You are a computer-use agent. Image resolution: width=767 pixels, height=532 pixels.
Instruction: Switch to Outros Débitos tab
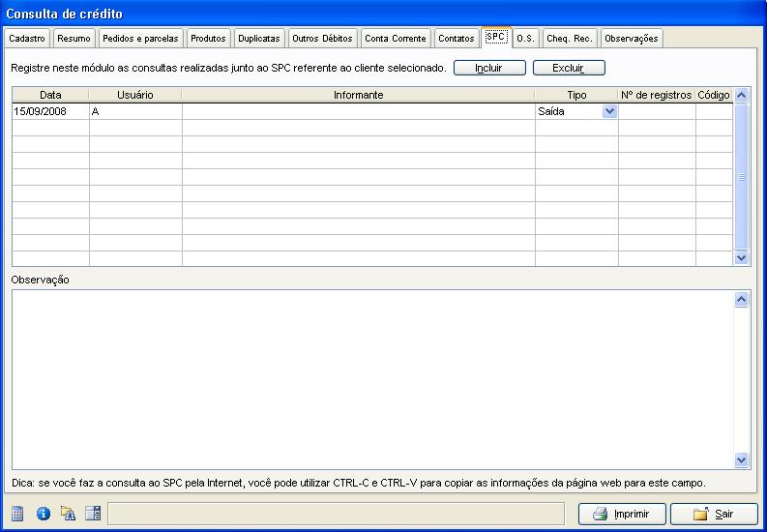[x=322, y=38]
